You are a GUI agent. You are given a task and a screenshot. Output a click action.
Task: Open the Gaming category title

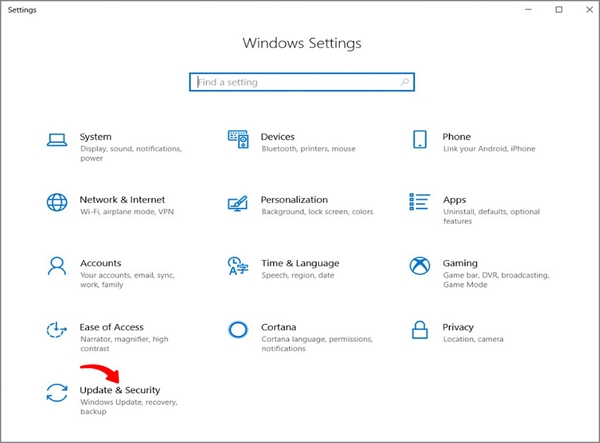click(x=460, y=263)
